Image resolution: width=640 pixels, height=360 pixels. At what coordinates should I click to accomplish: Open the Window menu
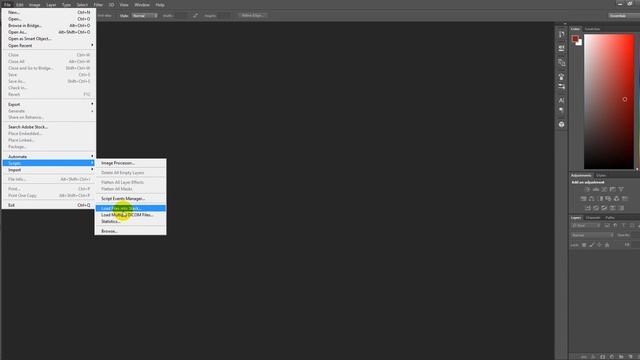tap(142, 5)
